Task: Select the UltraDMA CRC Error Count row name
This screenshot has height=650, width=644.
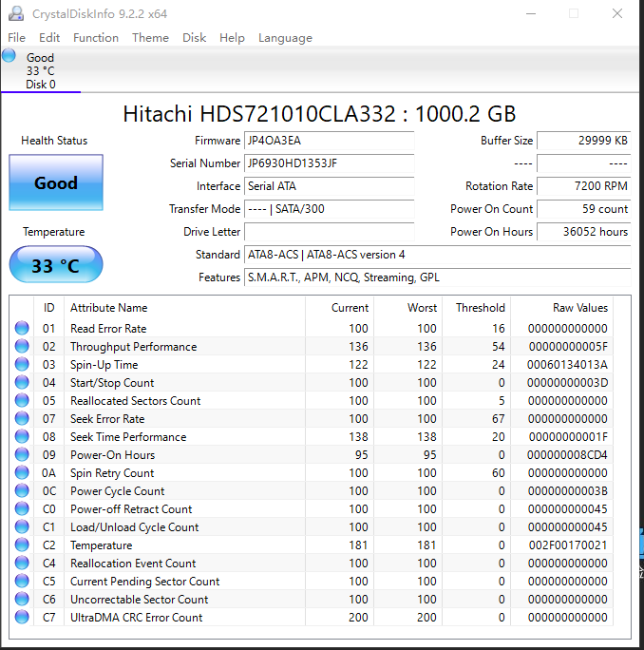Action: click(137, 618)
